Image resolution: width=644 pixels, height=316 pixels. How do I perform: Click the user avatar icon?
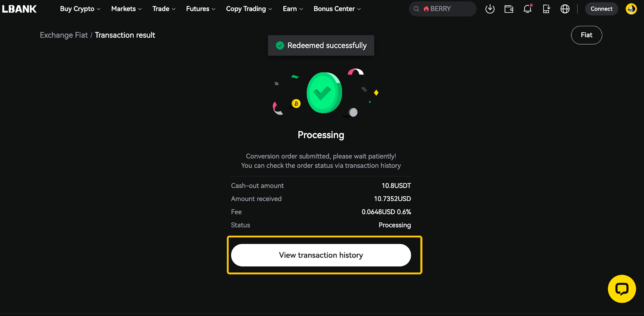tap(631, 9)
